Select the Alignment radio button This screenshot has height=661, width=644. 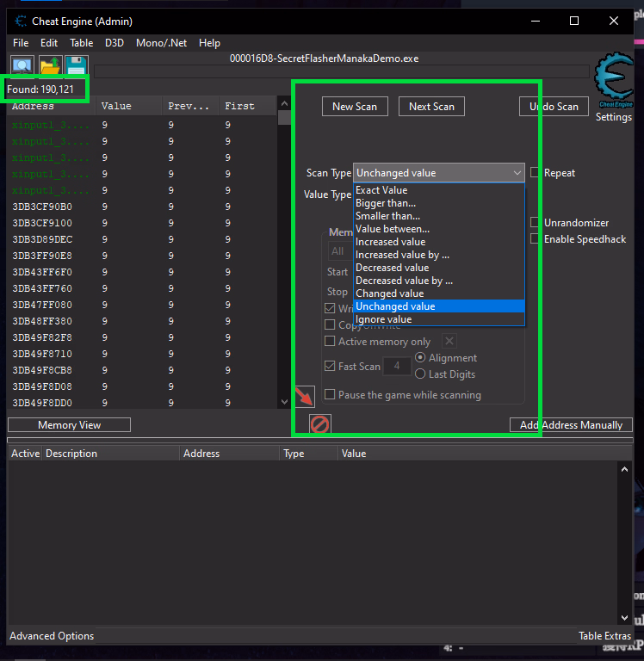click(420, 357)
